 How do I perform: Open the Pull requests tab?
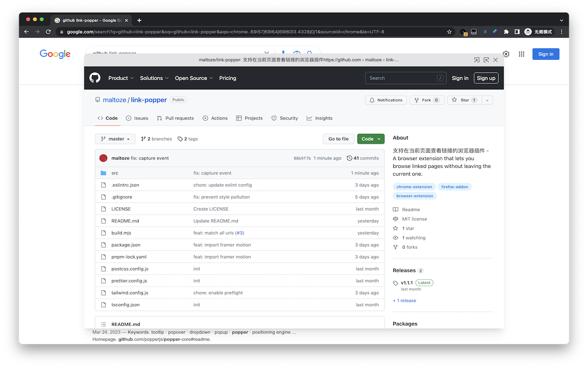(x=175, y=118)
